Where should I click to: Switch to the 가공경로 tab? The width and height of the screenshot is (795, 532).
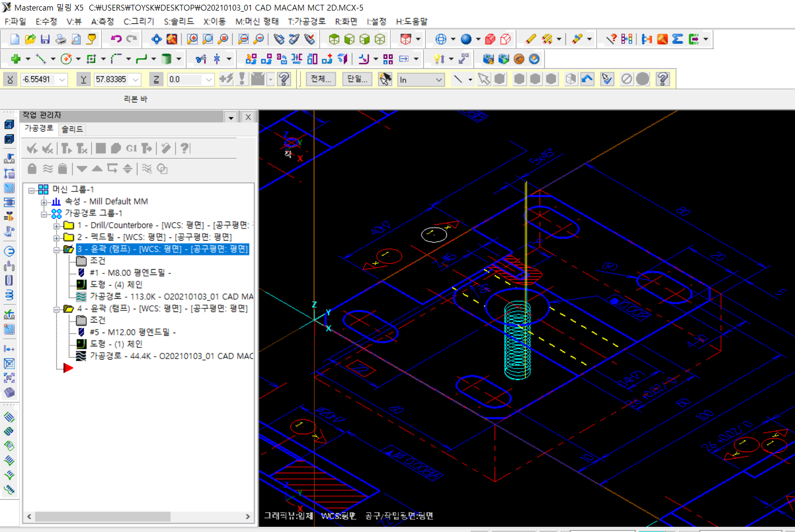(x=39, y=129)
